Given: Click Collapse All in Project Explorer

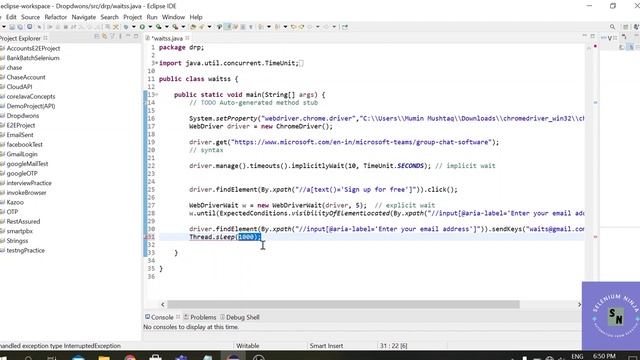Looking at the screenshot, I should pyautogui.click(x=97, y=37).
